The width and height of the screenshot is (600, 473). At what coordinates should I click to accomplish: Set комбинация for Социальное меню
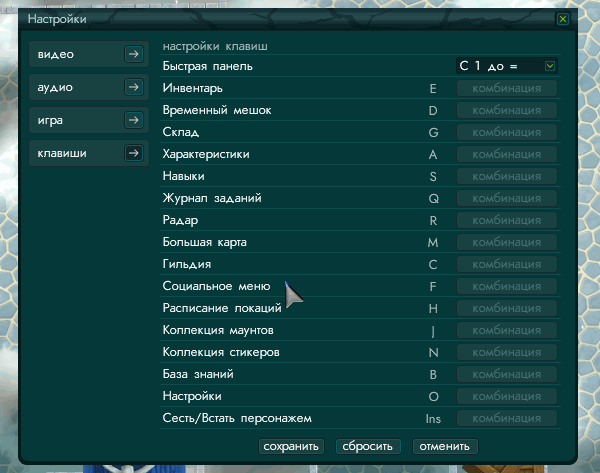point(507,286)
